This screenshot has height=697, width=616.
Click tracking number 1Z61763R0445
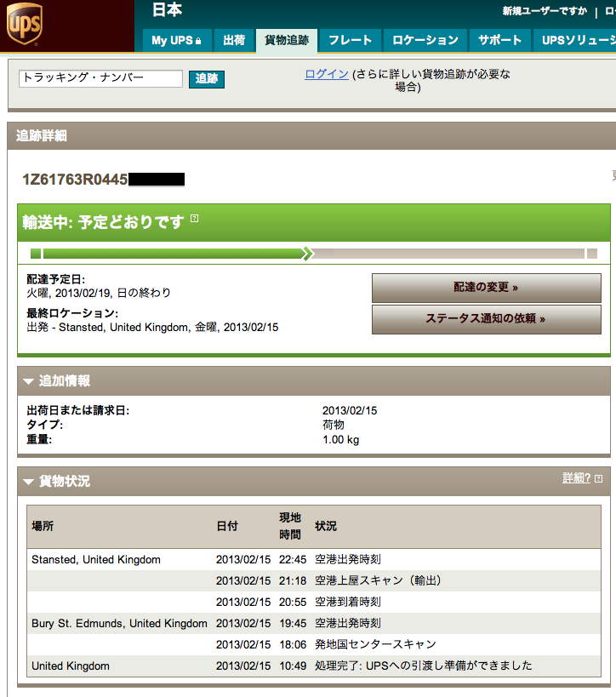[x=75, y=180]
